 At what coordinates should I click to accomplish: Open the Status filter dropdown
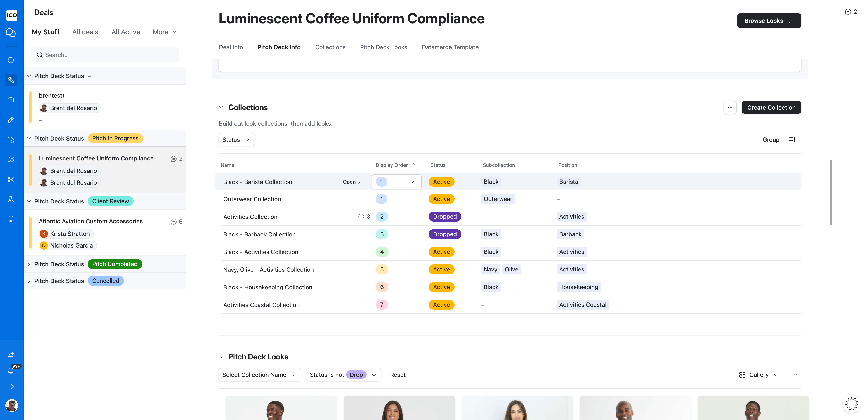[236, 139]
